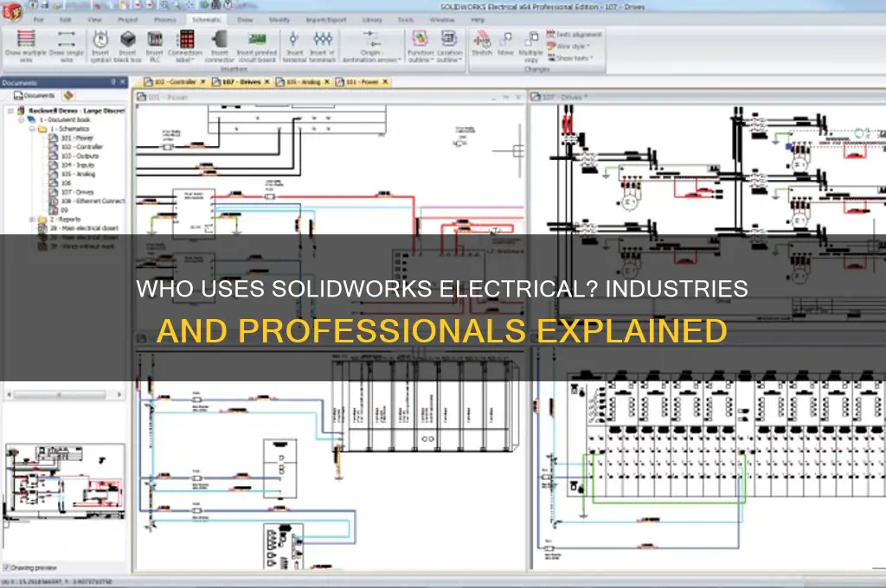
Task: Open the File menu
Action: click(x=38, y=20)
